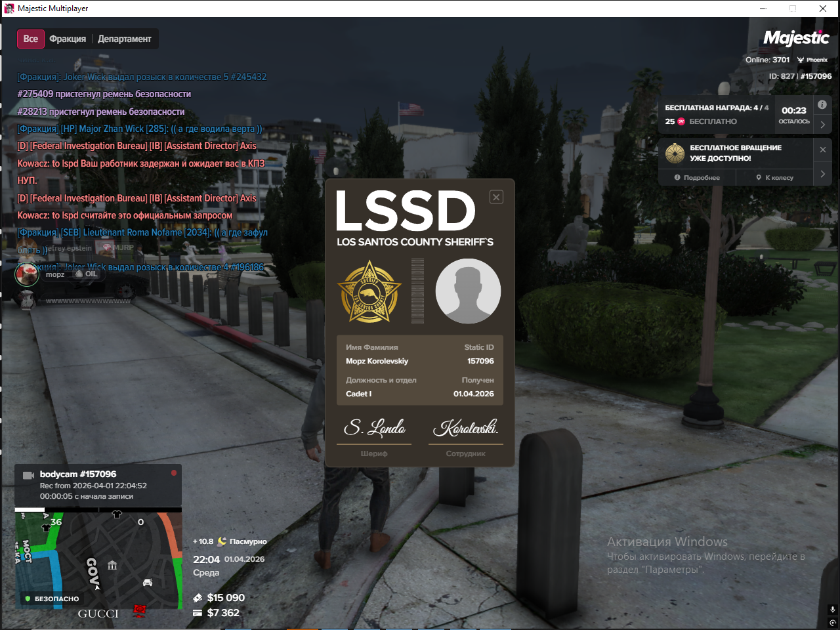Click the Phoenix server emblem

pos(801,60)
